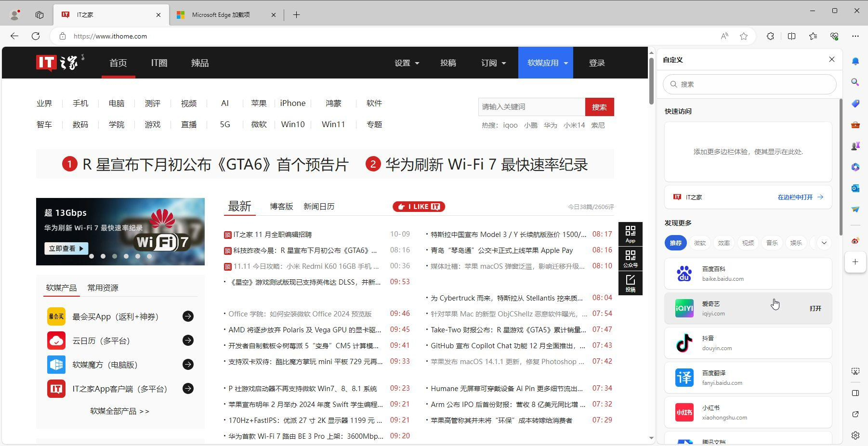Open sidebar Weibo icon
868x446 pixels.
[855, 241]
